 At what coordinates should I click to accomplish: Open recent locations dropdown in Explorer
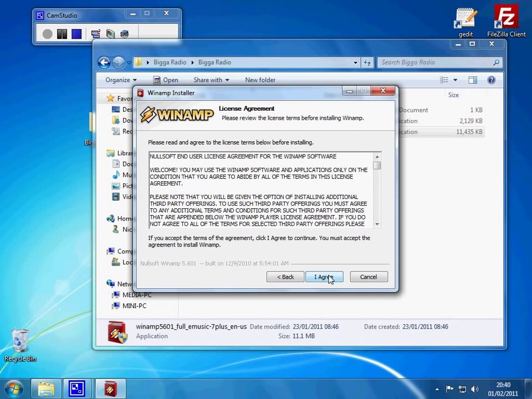(129, 63)
